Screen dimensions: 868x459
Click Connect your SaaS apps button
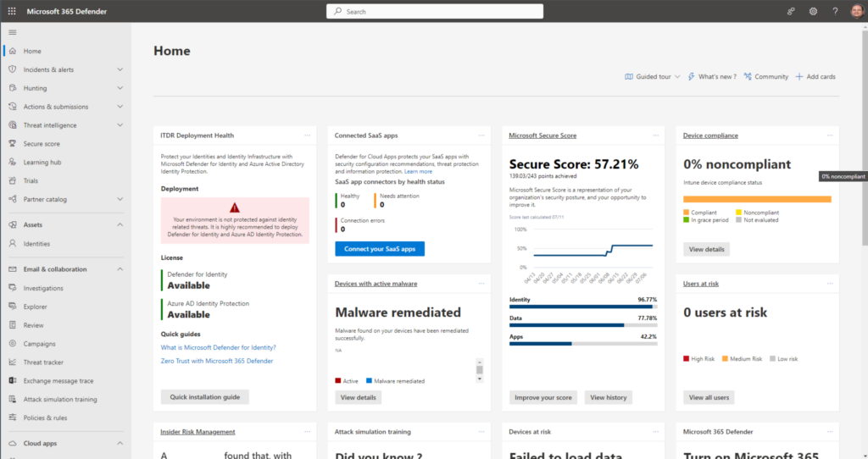(x=380, y=249)
